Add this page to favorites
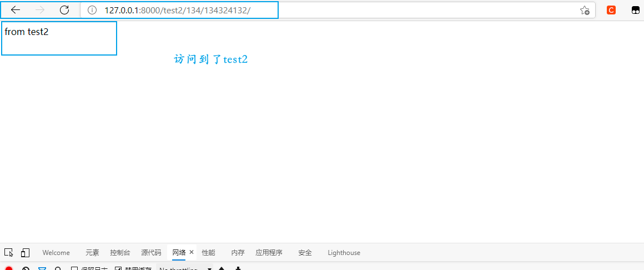Viewport: 644px width, 270px height. [585, 10]
